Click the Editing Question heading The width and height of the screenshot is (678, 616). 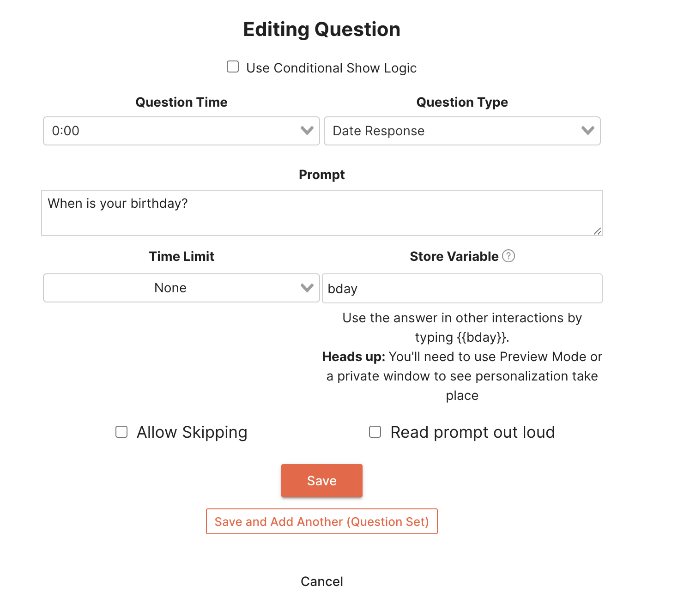(x=322, y=30)
